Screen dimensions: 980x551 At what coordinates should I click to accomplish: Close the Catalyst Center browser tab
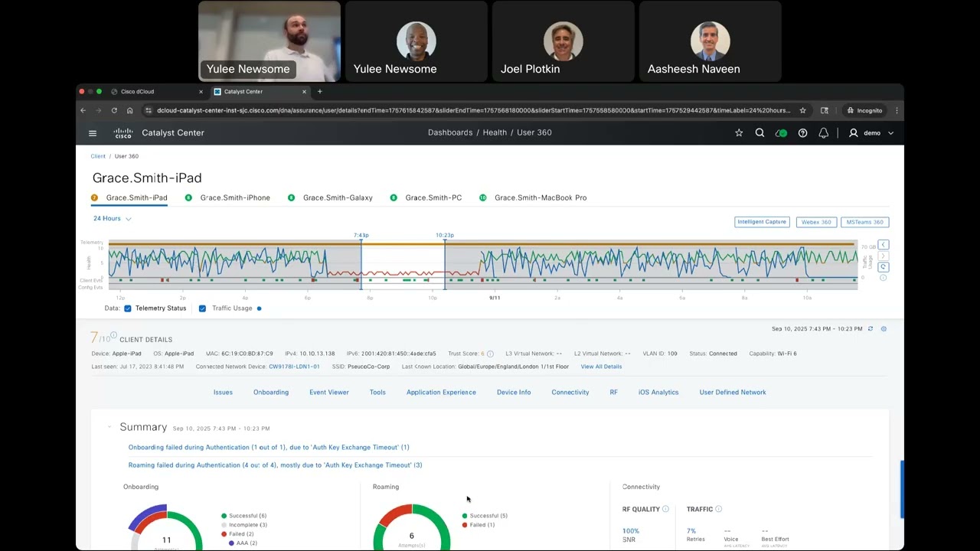[304, 92]
